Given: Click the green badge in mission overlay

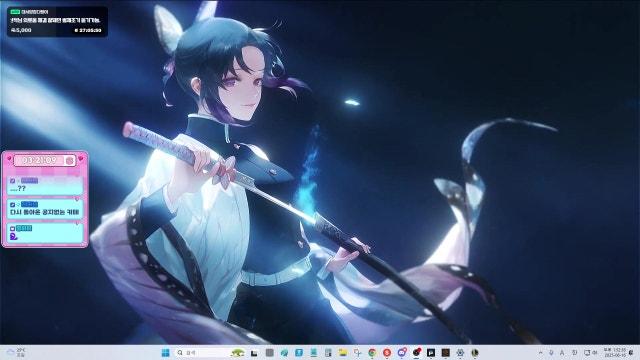Looking at the screenshot, I should pos(15,12).
